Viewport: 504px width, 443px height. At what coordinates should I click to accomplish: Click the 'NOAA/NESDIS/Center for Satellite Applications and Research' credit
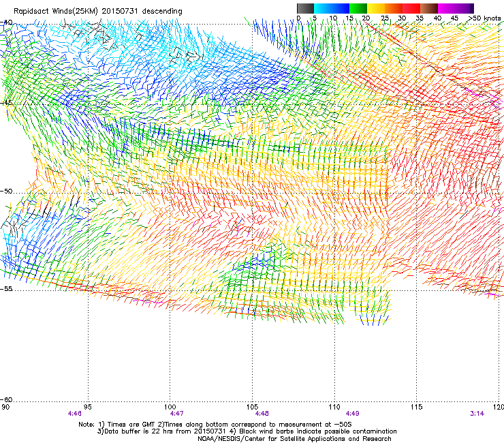coord(294,439)
